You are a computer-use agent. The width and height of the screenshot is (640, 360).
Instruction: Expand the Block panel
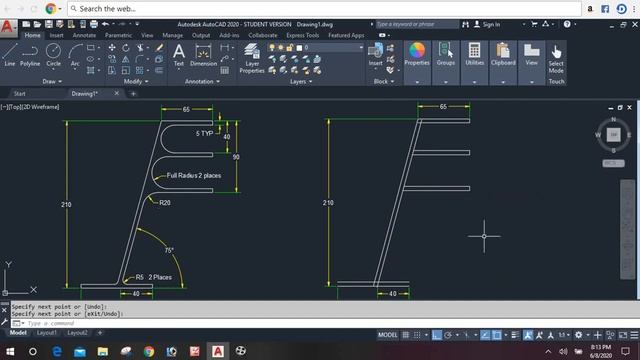[384, 81]
